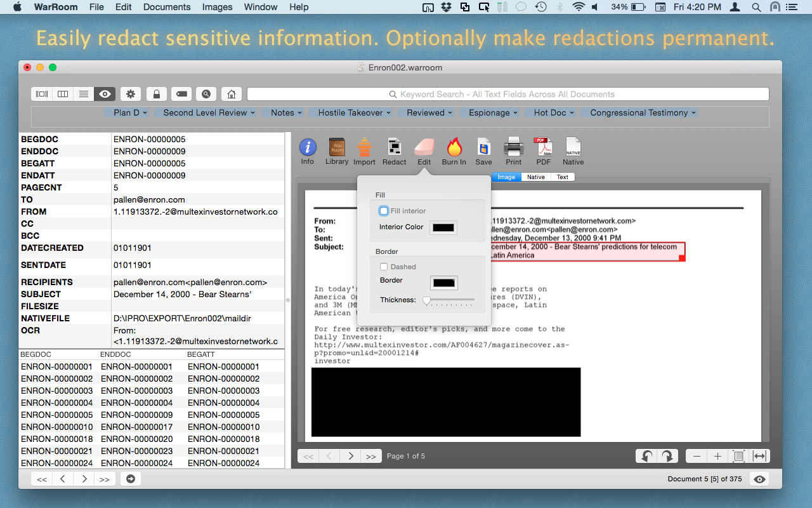
Task: Pick the Border color swatch
Action: [443, 283]
